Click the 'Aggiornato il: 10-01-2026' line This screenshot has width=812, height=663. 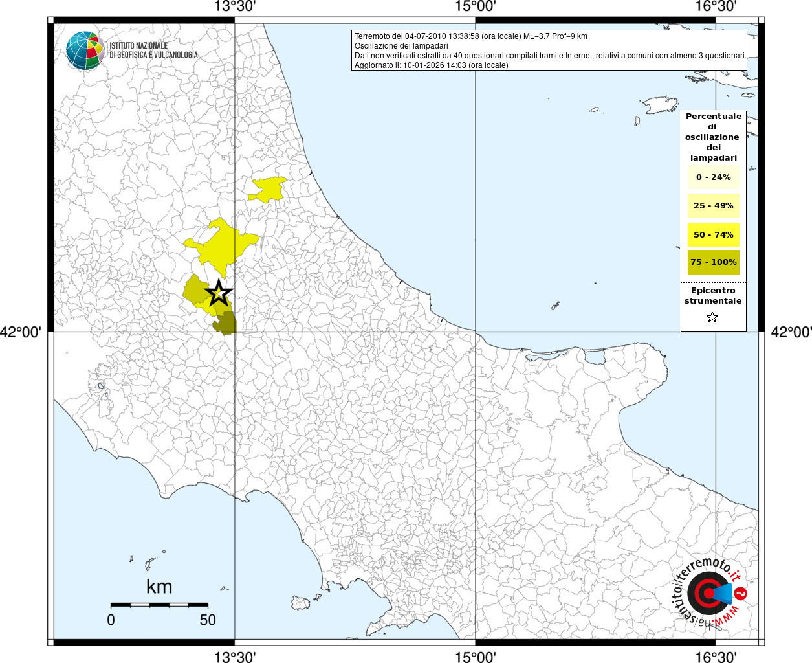click(x=432, y=65)
